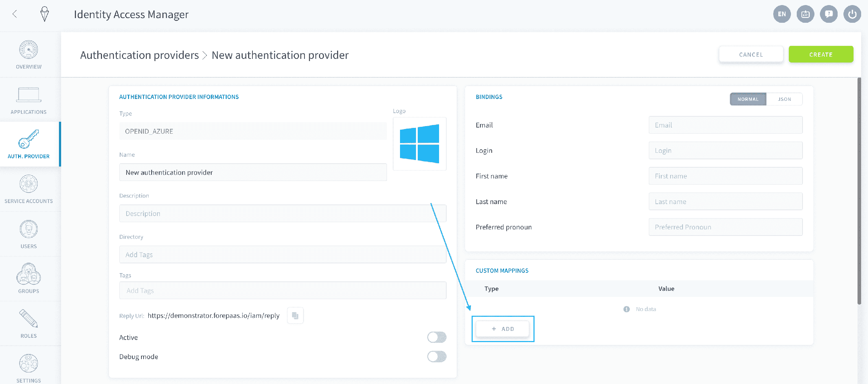The width and height of the screenshot is (868, 384).
Task: Enable the Debug mode toggle
Action: click(x=437, y=357)
